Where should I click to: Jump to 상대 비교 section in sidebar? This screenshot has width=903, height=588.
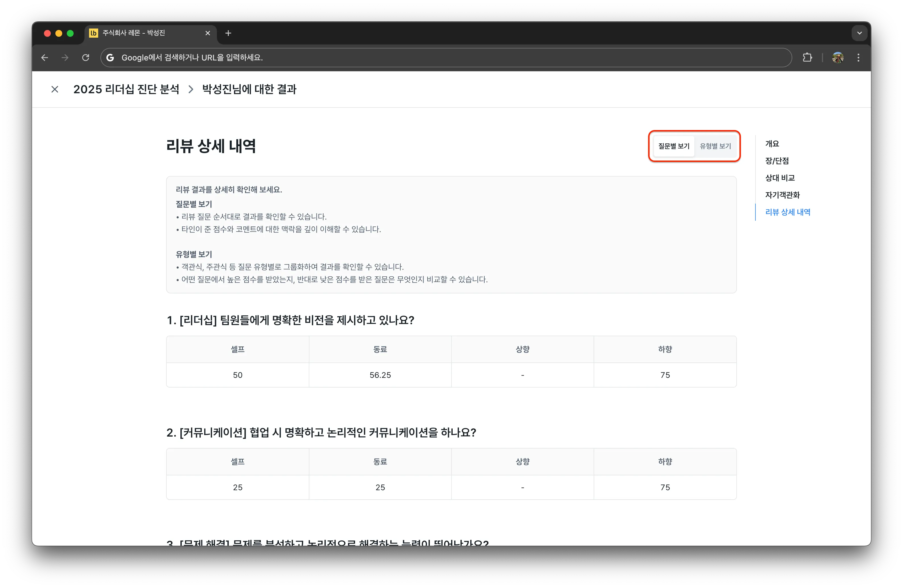click(780, 178)
